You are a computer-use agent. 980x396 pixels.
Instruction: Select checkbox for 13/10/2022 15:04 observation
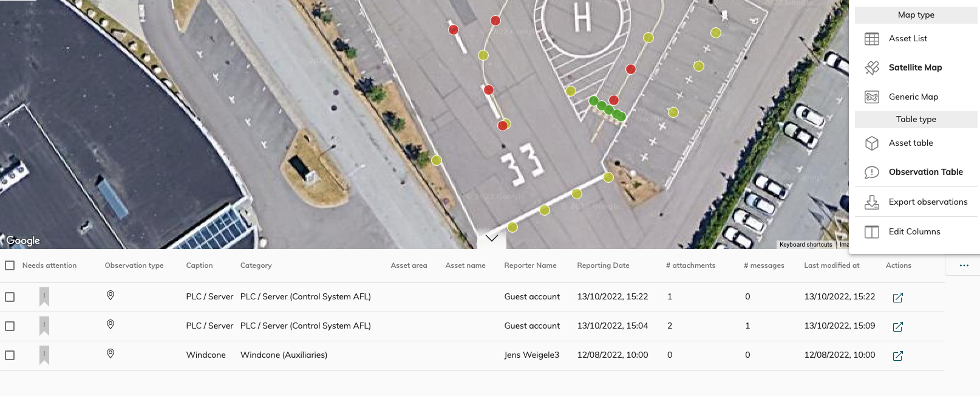click(10, 326)
